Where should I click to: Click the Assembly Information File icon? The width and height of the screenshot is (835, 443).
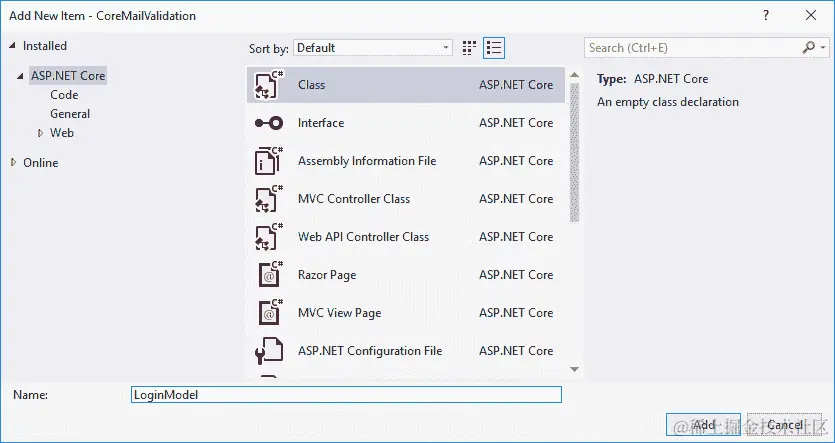tap(269, 161)
